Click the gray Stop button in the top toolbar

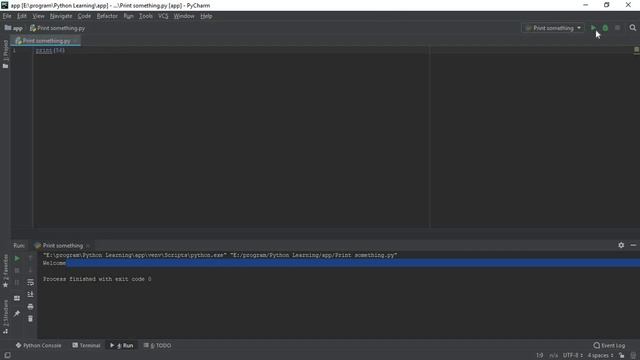618,28
